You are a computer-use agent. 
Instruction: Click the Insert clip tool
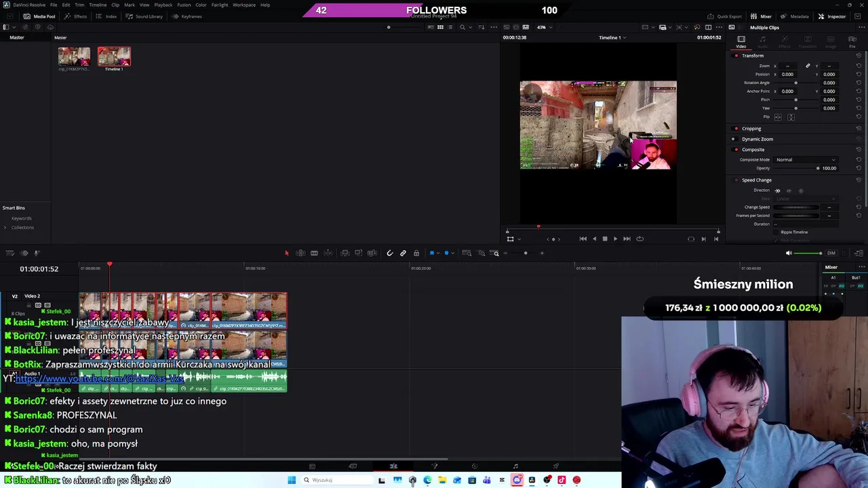coord(344,253)
